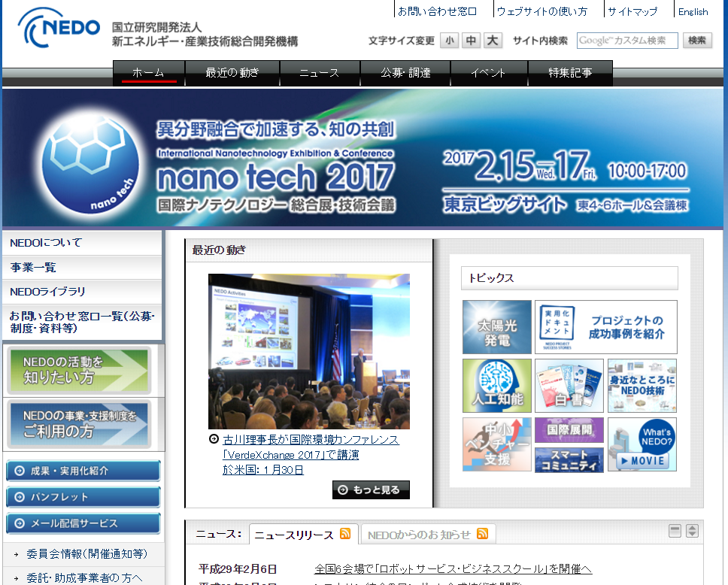Open 委託・助成事業者の方へ link
This screenshot has height=585, width=728.
(x=84, y=578)
